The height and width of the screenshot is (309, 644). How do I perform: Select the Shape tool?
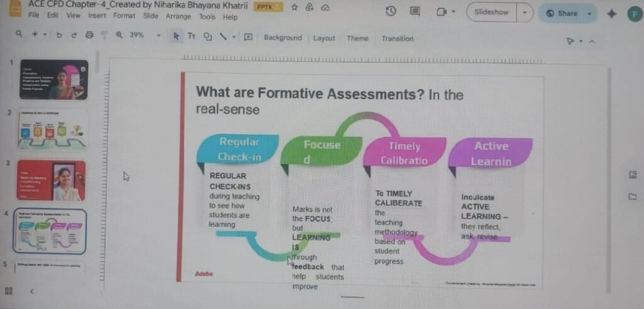click(208, 36)
